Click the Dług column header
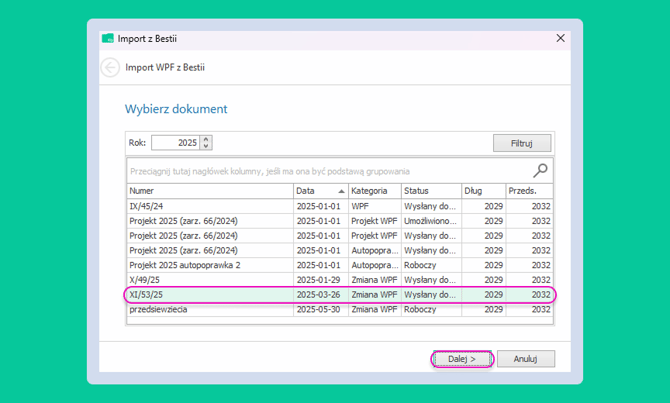The height and width of the screenshot is (403, 670). pos(484,191)
